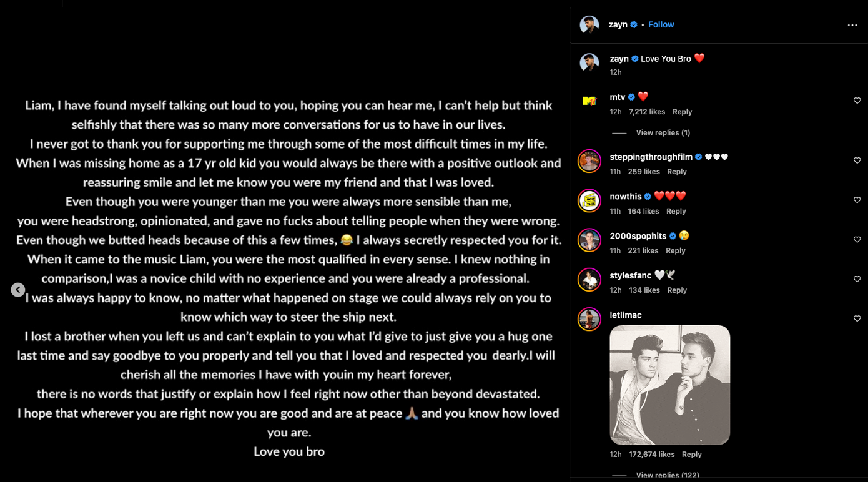This screenshot has width=868, height=482.
Task: Like the mtv comment with heart
Action: (857, 101)
